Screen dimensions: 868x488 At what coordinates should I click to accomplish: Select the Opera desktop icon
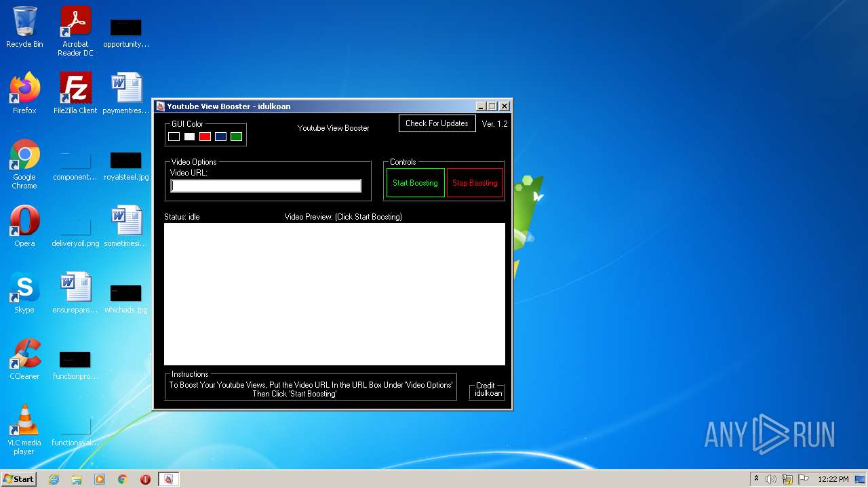click(24, 226)
